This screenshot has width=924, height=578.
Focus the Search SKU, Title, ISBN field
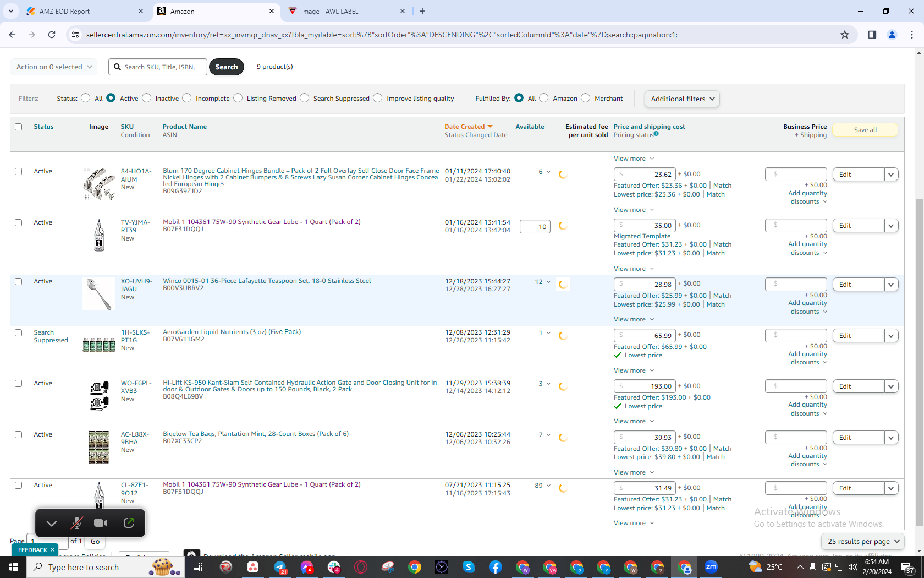158,67
